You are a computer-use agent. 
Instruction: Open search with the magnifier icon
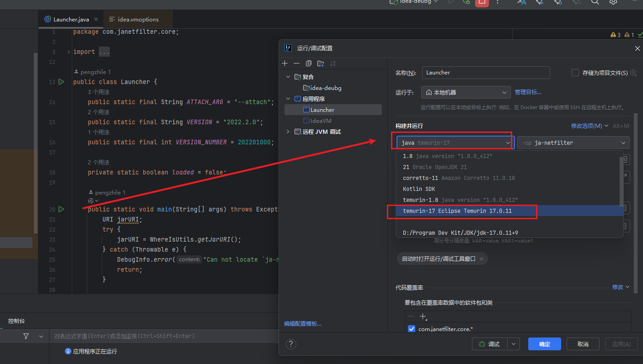[595, 3]
